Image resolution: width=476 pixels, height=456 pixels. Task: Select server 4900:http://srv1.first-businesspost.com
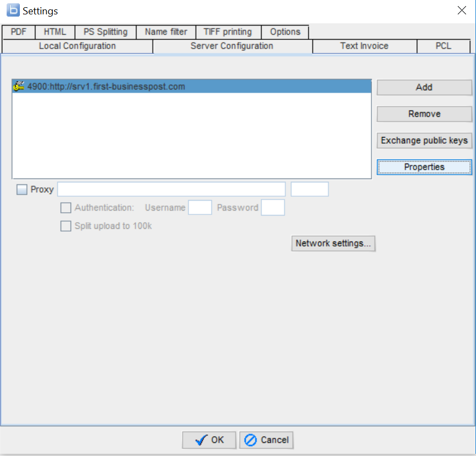point(192,87)
